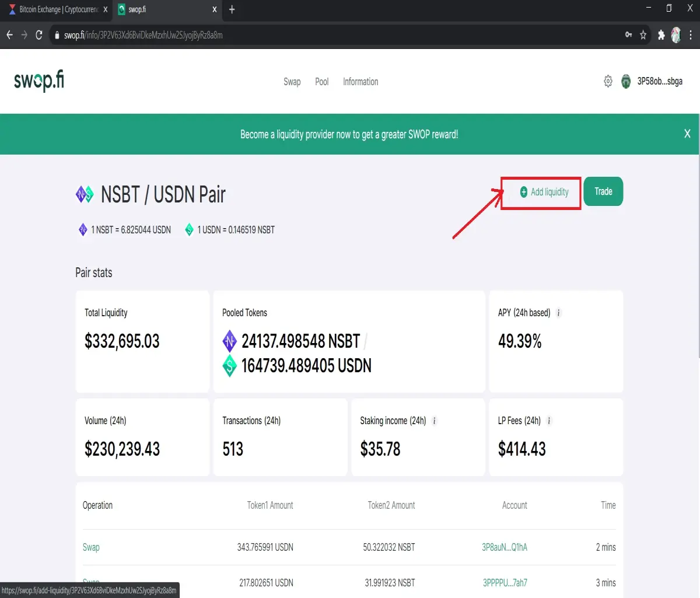Click the 164739.489405 USDN pooled amount

pyautogui.click(x=306, y=366)
